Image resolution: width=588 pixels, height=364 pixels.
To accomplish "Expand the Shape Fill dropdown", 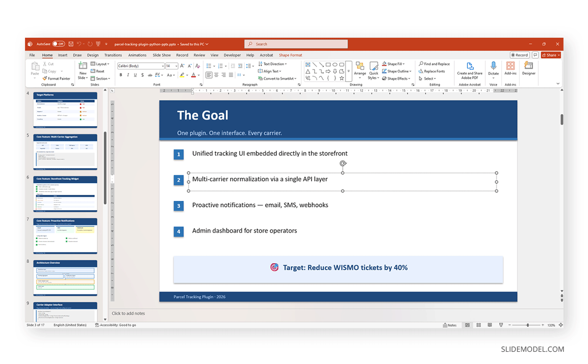I will pos(395,64).
